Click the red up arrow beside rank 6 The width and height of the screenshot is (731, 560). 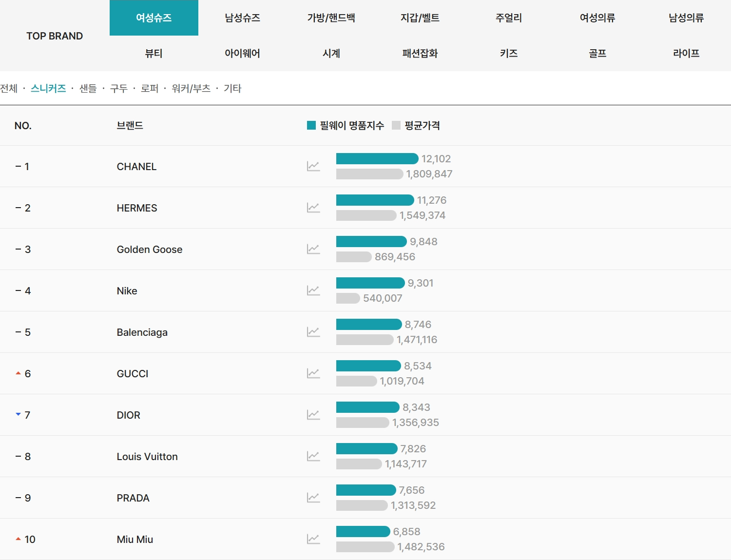pyautogui.click(x=18, y=373)
